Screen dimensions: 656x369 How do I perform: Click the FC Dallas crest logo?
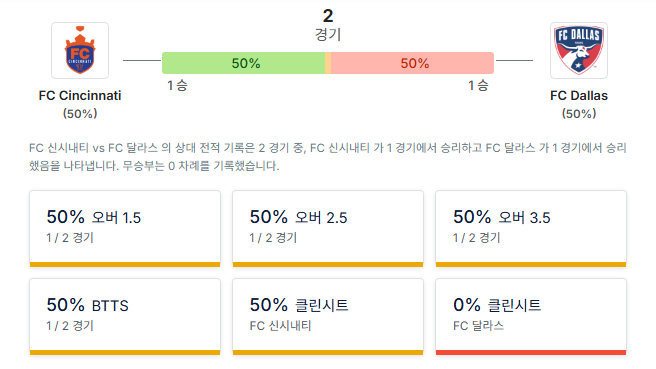(579, 51)
